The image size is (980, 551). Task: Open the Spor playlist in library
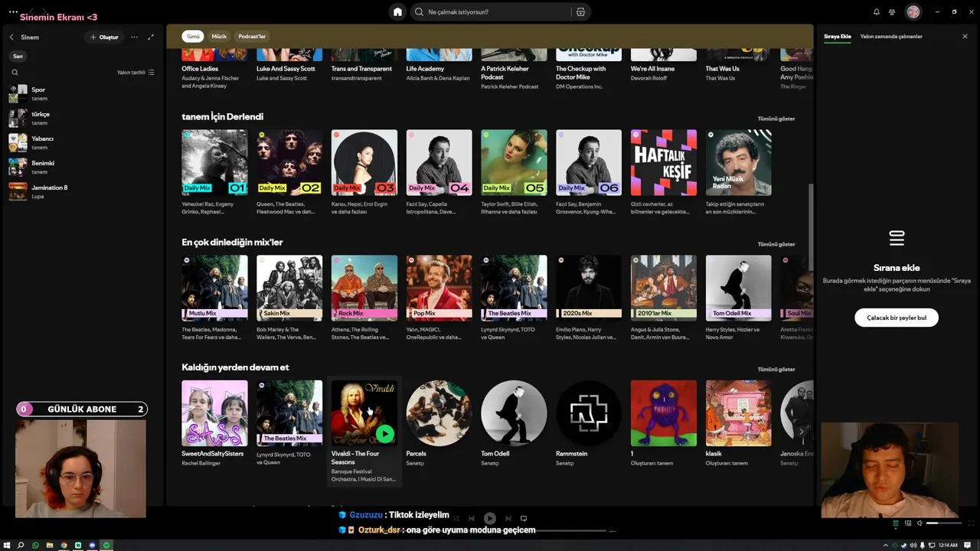coord(82,93)
